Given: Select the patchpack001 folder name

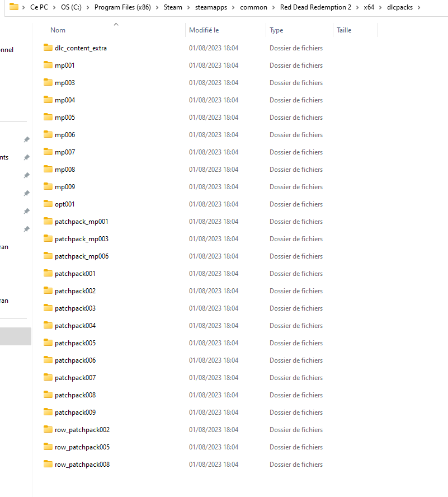Looking at the screenshot, I should pyautogui.click(x=75, y=274).
